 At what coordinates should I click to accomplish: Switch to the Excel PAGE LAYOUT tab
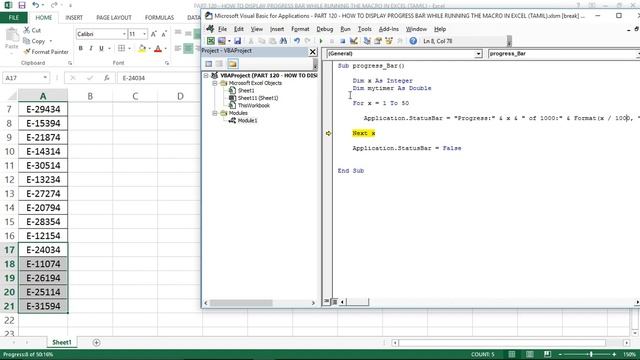point(114,18)
